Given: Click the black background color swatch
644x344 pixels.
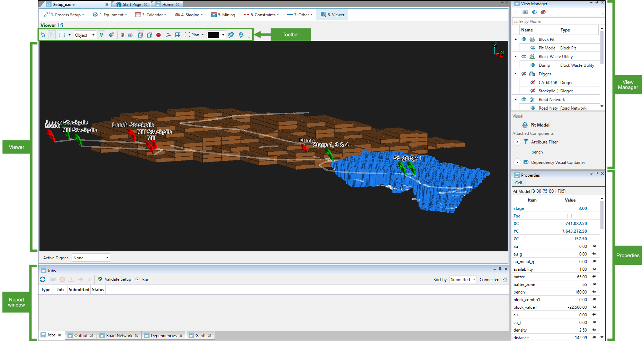Looking at the screenshot, I should coord(213,35).
